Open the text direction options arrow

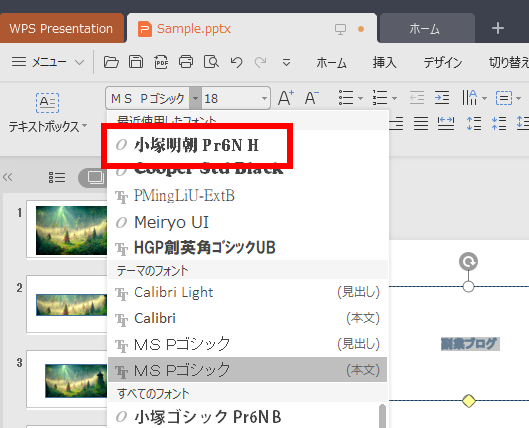point(484,98)
